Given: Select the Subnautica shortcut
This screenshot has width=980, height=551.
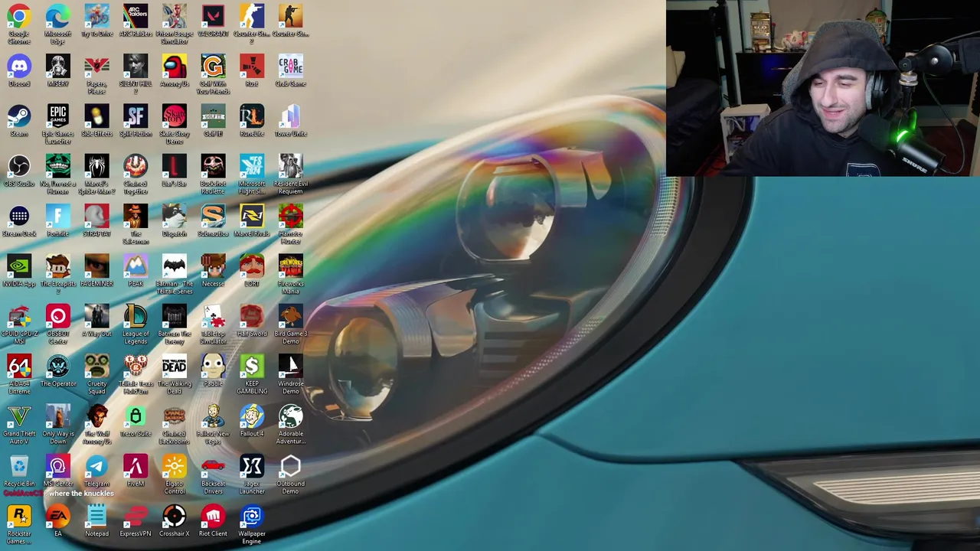Looking at the screenshot, I should (213, 217).
